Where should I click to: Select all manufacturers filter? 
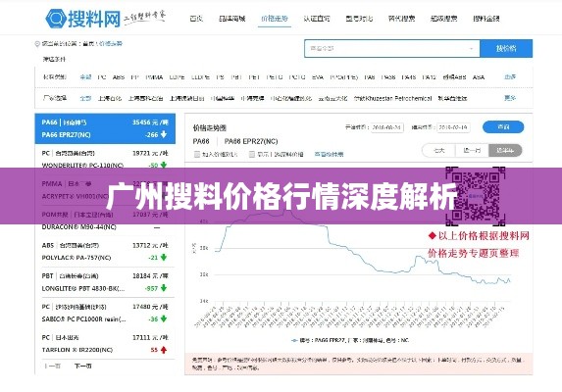coord(85,98)
